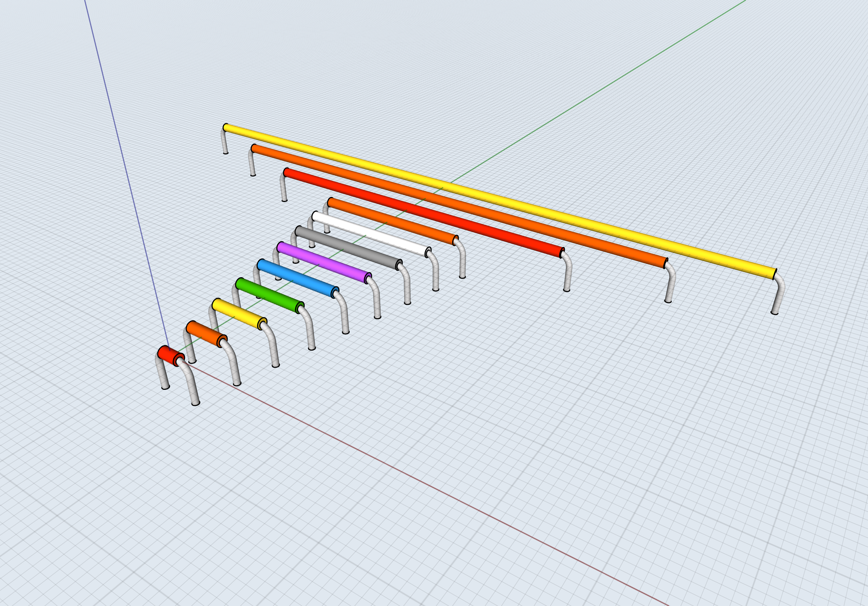The image size is (868, 606).
Task: Select the short yellow bar beside the green one
Action: click(239, 314)
